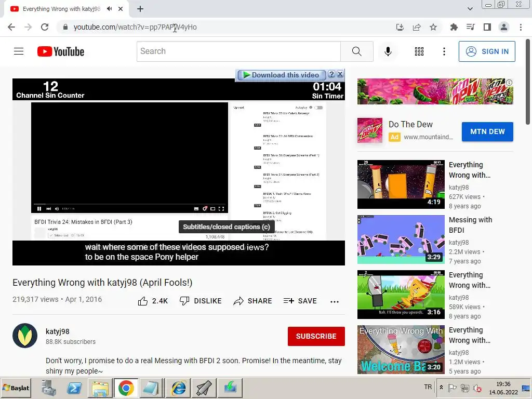
Task: Click the page vertical scrollbar
Action: pyautogui.click(x=528, y=82)
